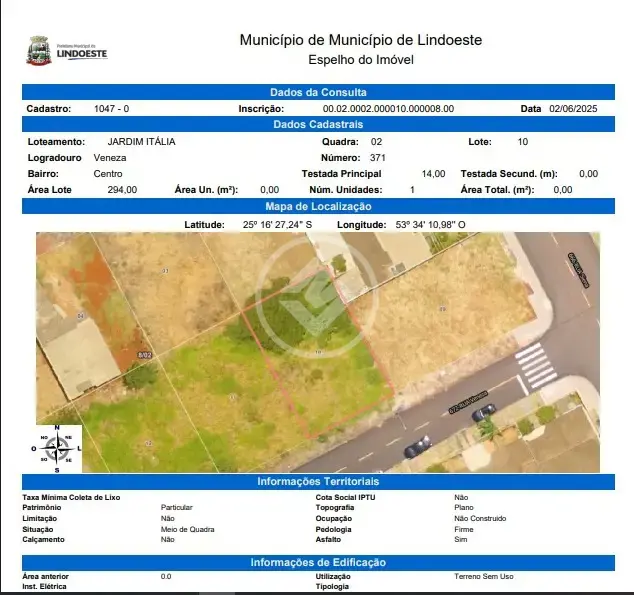Select the Área Lote value '294,00'
This screenshot has height=595, width=634.
(x=122, y=190)
